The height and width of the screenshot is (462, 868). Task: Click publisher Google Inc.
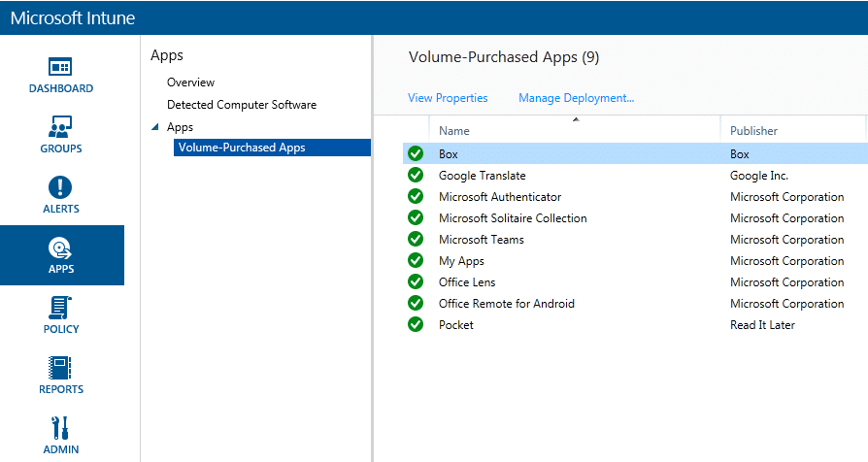[x=759, y=176]
